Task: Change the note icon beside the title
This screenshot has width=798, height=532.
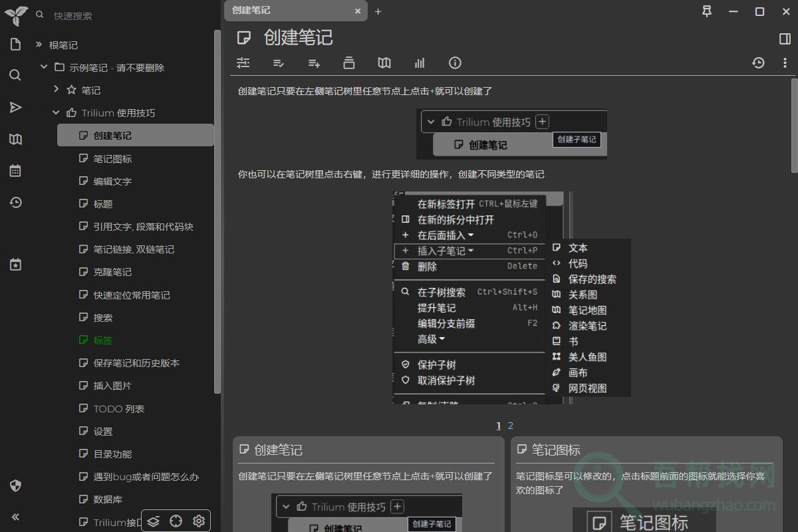Action: [x=244, y=38]
